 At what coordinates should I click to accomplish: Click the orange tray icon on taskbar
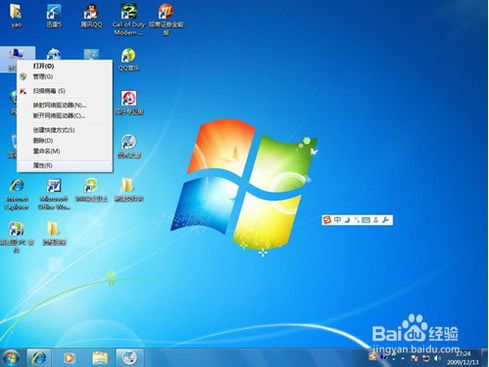coord(373,357)
